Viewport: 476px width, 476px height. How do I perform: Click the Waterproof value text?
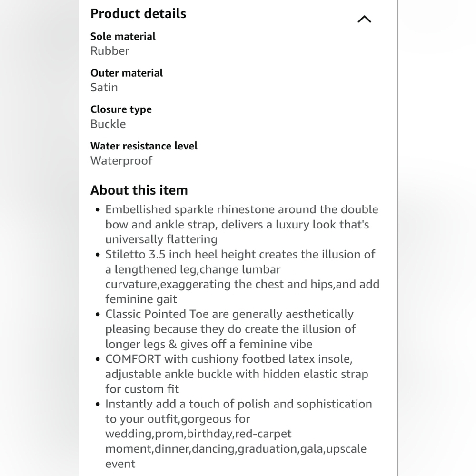tap(121, 160)
